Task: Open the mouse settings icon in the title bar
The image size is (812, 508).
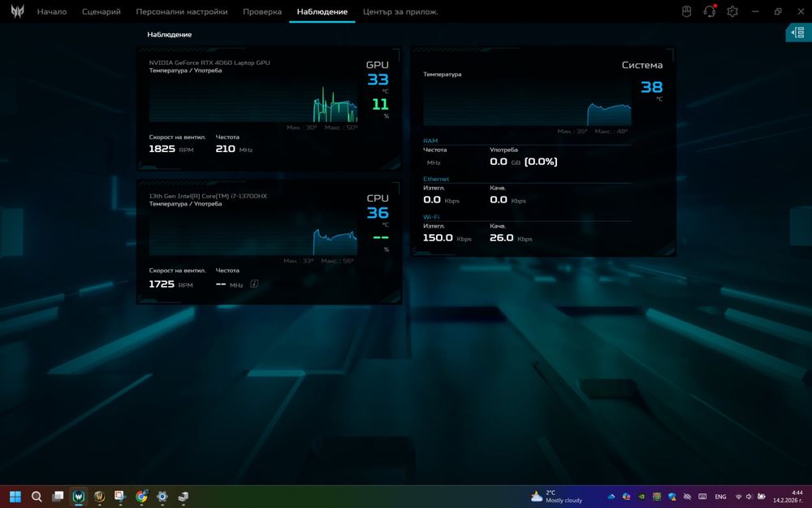Action: pos(687,11)
